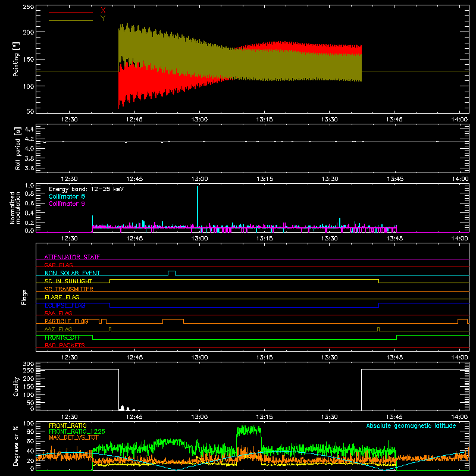Viewport: 476px width, 476px height.
Task: Click the 1.0 value on modulation axis
Action: 29,186
